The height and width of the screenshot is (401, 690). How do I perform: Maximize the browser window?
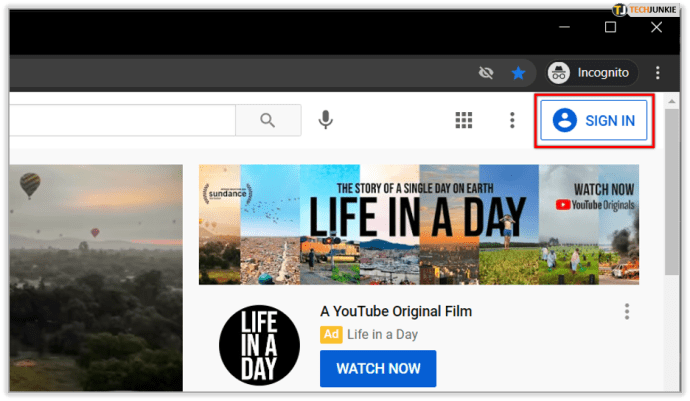point(610,27)
